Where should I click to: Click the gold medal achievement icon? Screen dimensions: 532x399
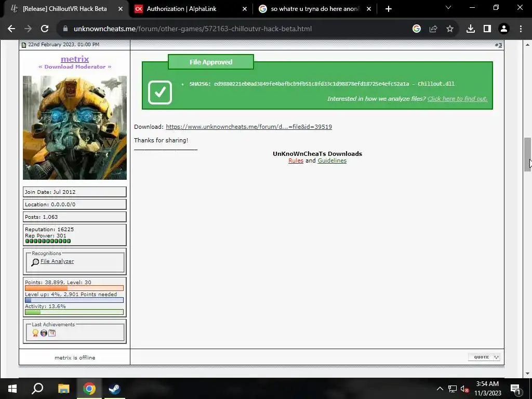pyautogui.click(x=35, y=333)
